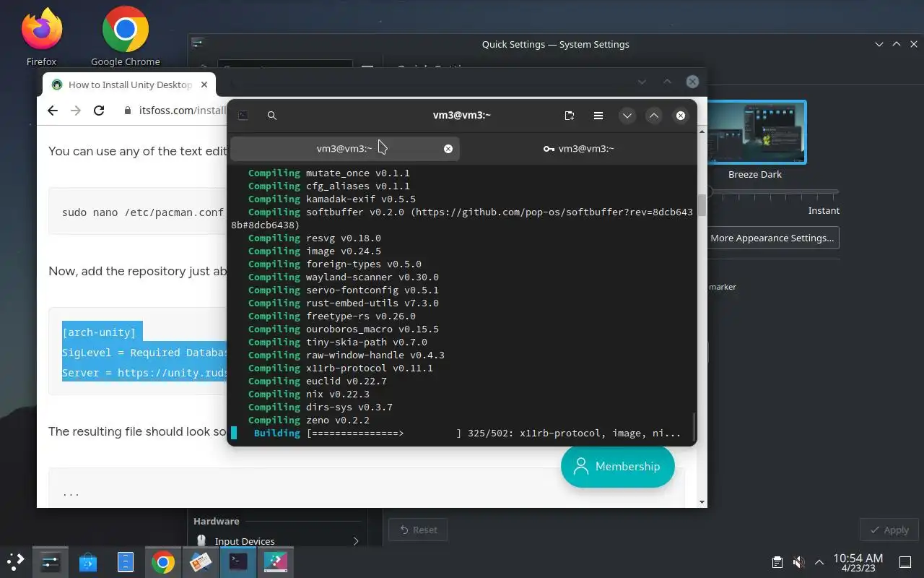Image resolution: width=924 pixels, height=578 pixels.
Task: Launch the Google Chrome desktop shortcut
Action: coord(126,36)
